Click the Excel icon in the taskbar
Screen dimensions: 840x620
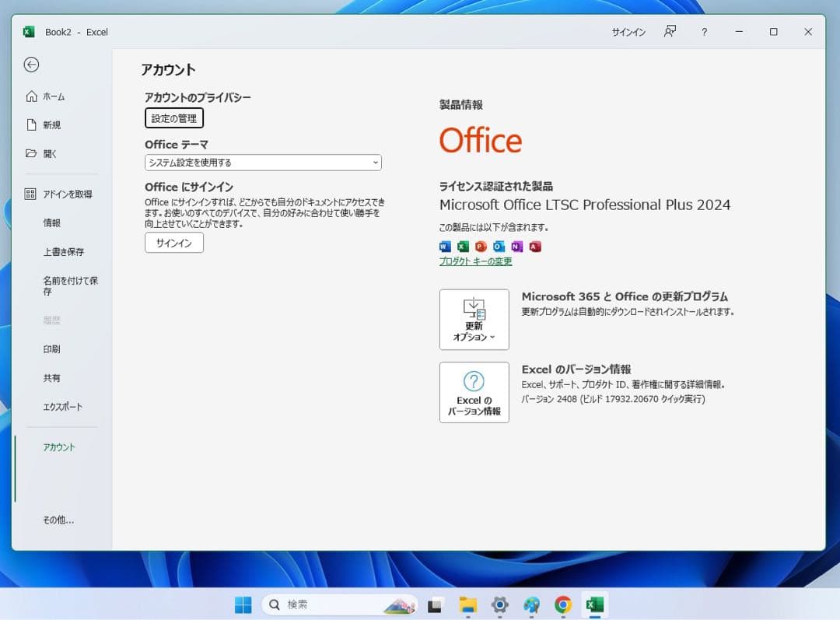coord(595,605)
